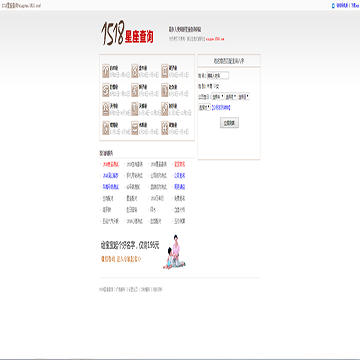Image resolution: width=360 pixels, height=360 pixels.
Task: Click the name input field
Action: click(218, 75)
